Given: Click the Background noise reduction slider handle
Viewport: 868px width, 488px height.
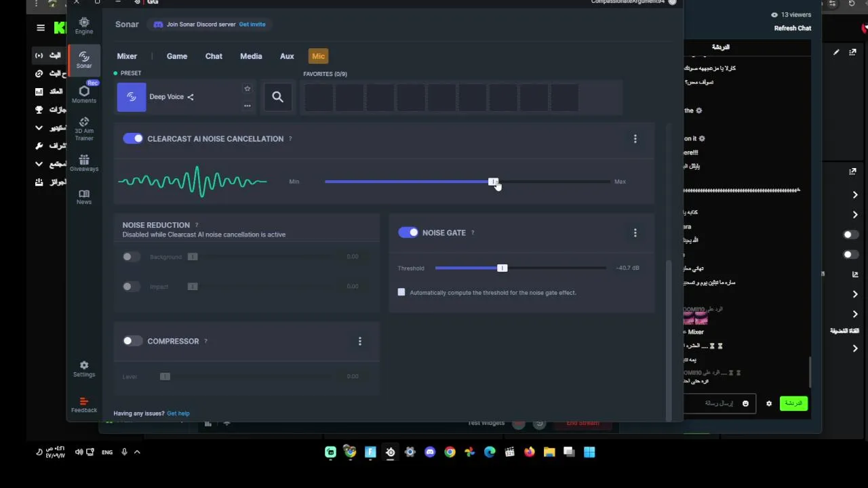Looking at the screenshot, I should [x=193, y=256].
